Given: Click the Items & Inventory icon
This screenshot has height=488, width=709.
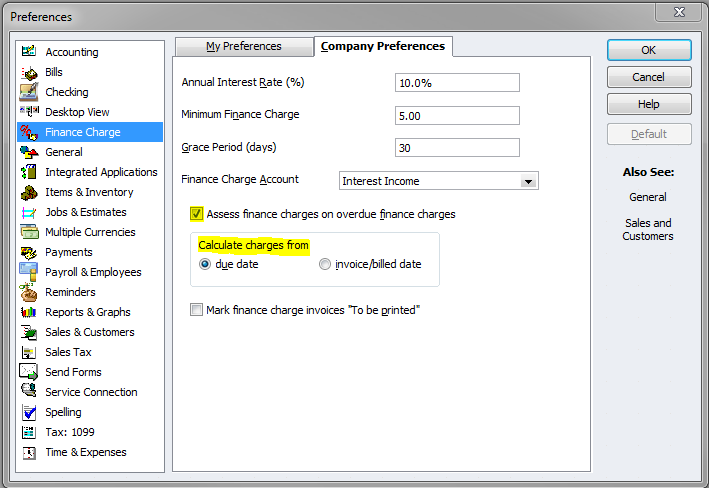Looking at the screenshot, I should (x=29, y=192).
